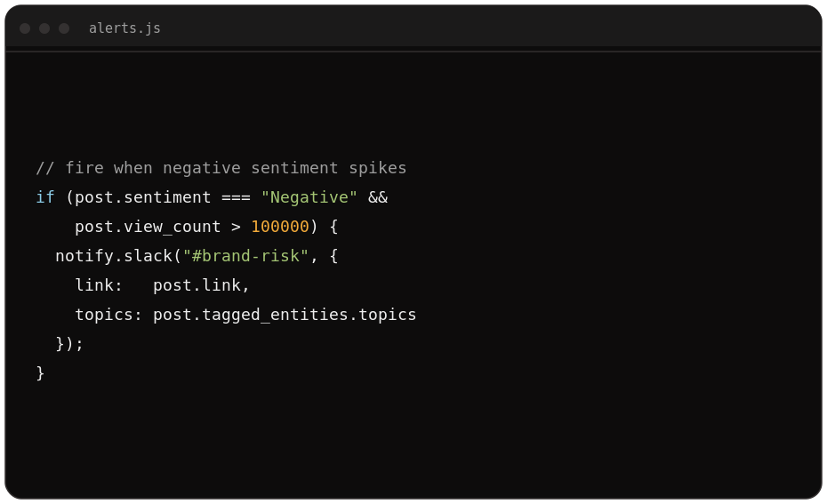Click the '&&' operator
The height and width of the screenshot is (504, 827).
tap(378, 197)
